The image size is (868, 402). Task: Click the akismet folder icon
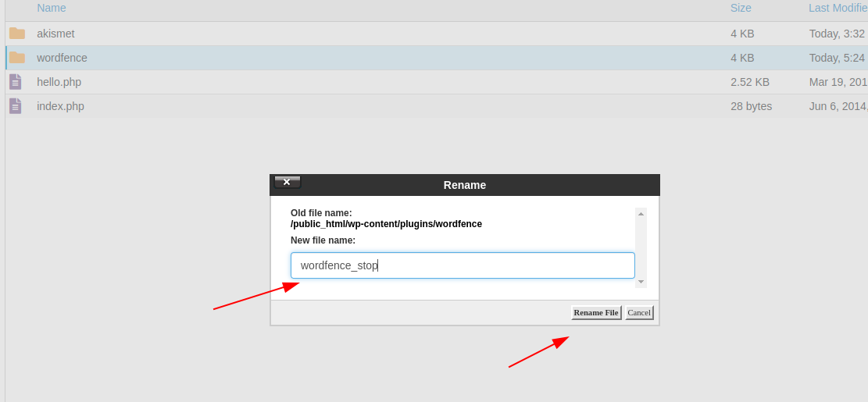coord(17,34)
